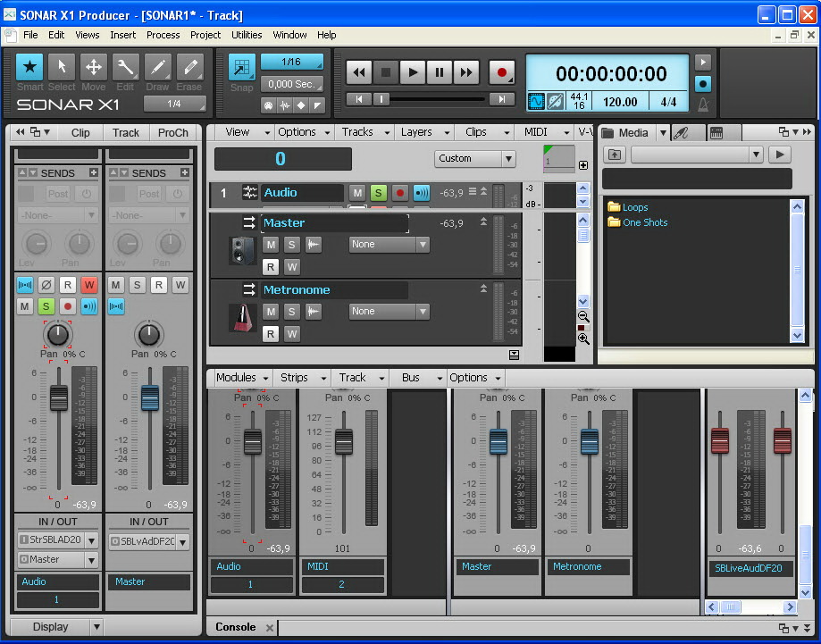Click the tempo value 120.00
Screen dimensions: 821x644
tap(620, 102)
